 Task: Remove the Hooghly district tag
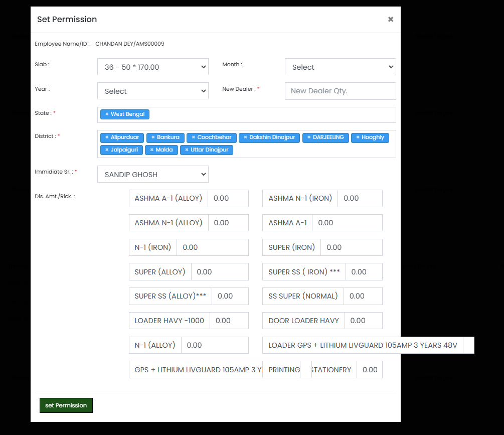pos(358,137)
